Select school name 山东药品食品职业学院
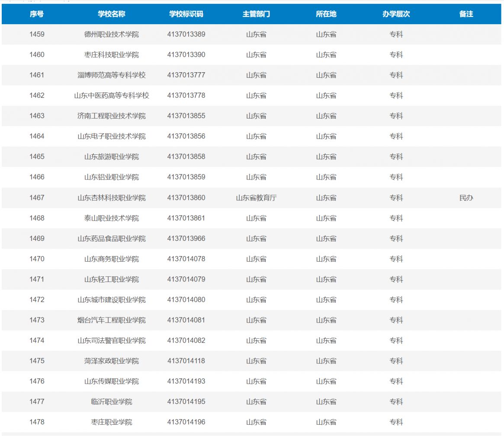 pyautogui.click(x=111, y=238)
